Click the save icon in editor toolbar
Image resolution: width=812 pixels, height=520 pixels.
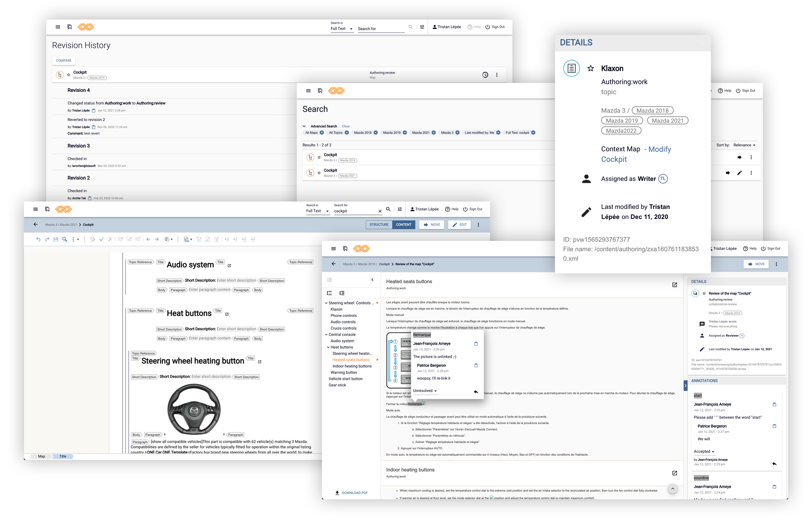(x=56, y=239)
